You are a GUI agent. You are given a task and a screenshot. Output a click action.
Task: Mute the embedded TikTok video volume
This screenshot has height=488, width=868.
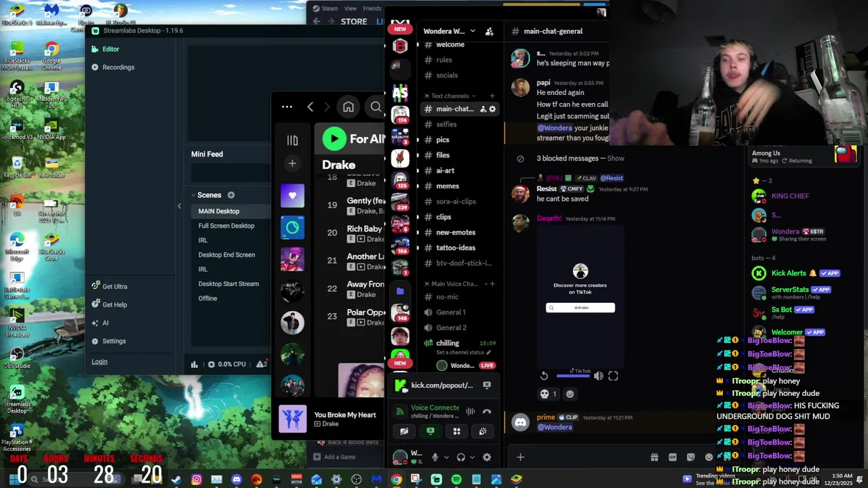pyautogui.click(x=598, y=375)
